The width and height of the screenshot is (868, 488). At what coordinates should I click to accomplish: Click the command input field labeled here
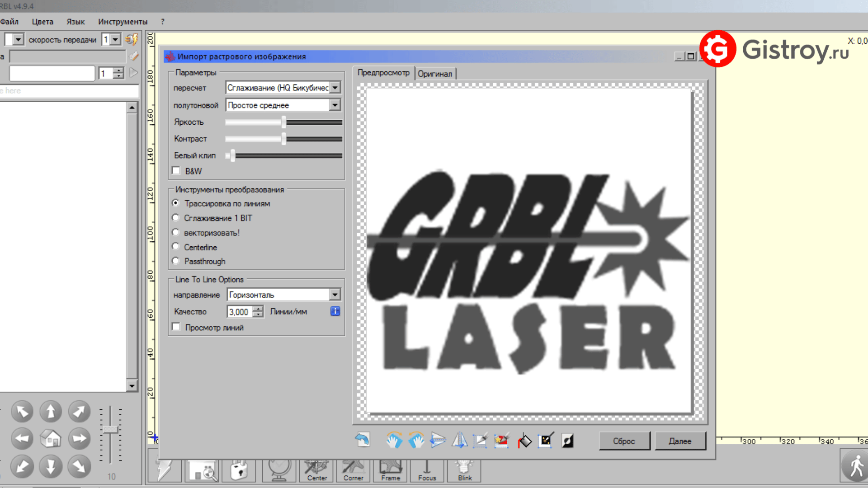pos(69,91)
